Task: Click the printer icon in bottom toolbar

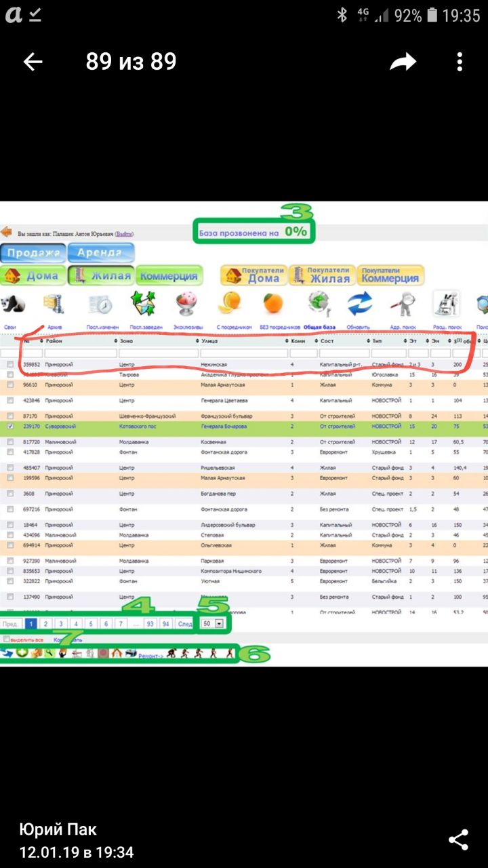Action: click(131, 654)
